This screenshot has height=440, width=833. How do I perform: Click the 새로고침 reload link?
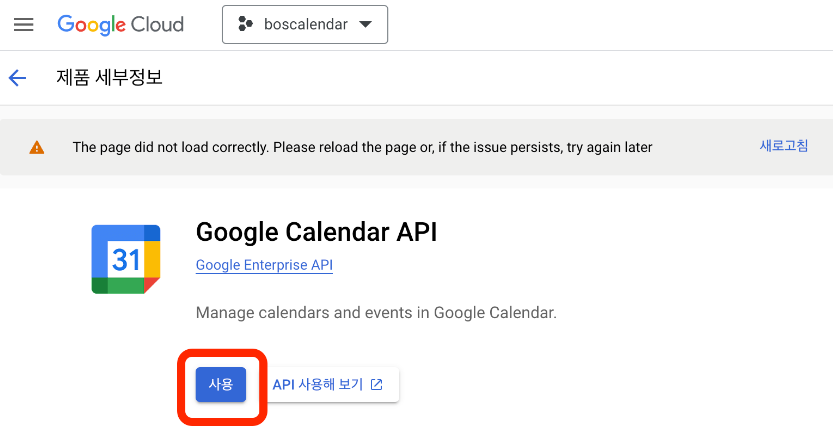point(784,146)
